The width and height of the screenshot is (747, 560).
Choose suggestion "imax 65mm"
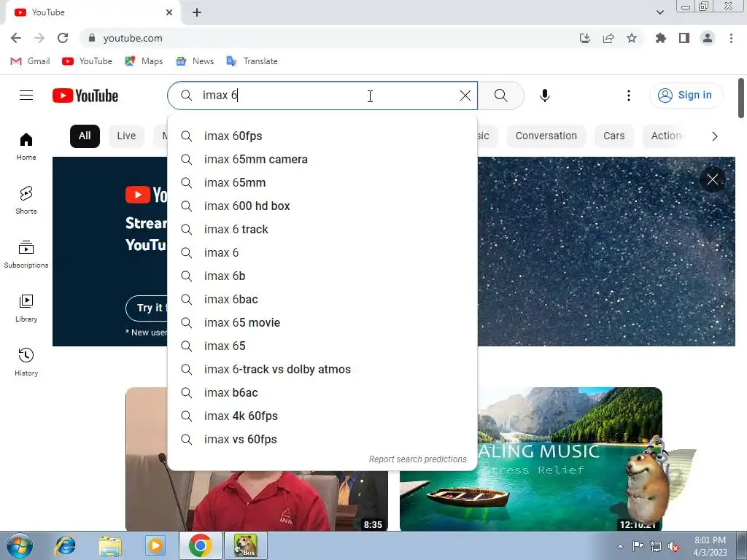coord(322,183)
